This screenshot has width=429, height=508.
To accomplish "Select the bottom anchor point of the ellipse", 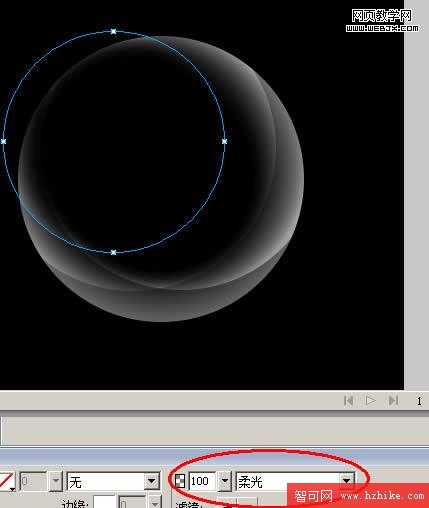I will (x=113, y=252).
